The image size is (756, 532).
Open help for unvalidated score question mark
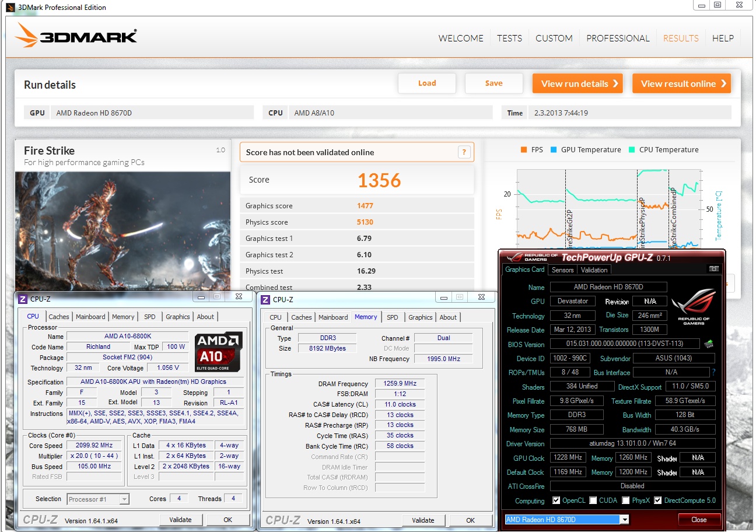pyautogui.click(x=464, y=152)
